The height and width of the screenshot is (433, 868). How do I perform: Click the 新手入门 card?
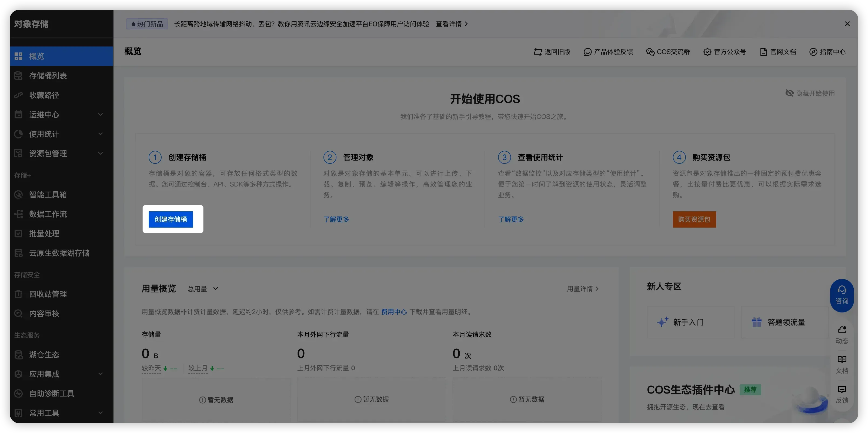click(x=690, y=322)
